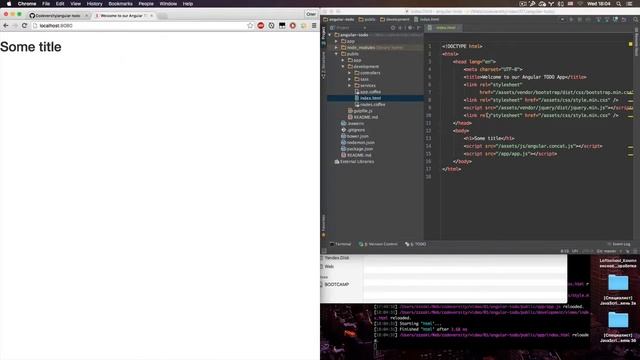Select package.json in the project tree
Image resolution: width=640 pixels, height=360 pixels.
(x=357, y=149)
